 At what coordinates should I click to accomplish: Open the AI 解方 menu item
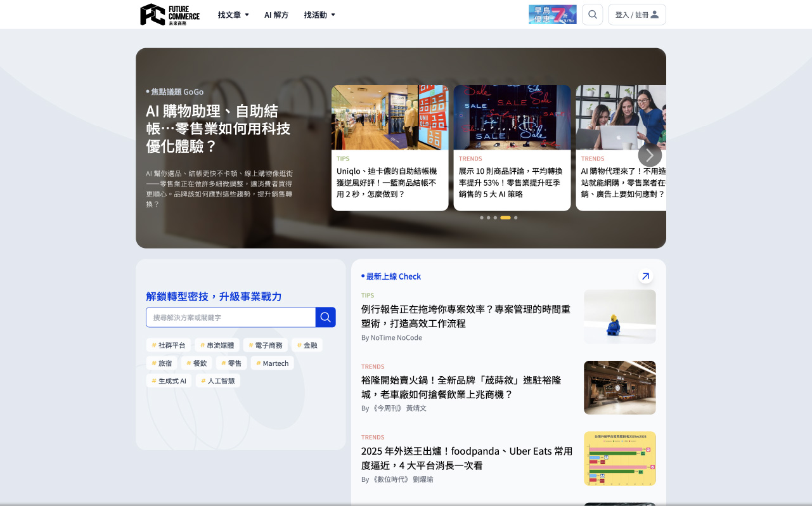click(x=276, y=15)
